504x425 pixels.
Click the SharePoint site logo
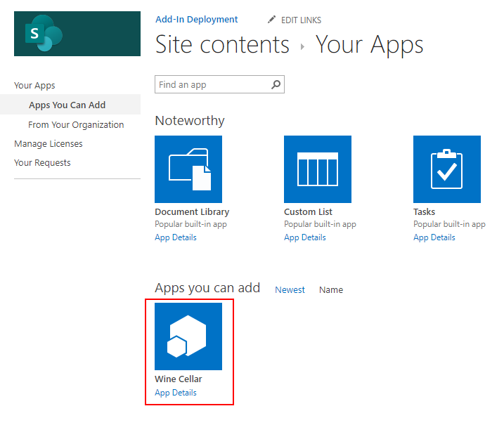pos(77,34)
